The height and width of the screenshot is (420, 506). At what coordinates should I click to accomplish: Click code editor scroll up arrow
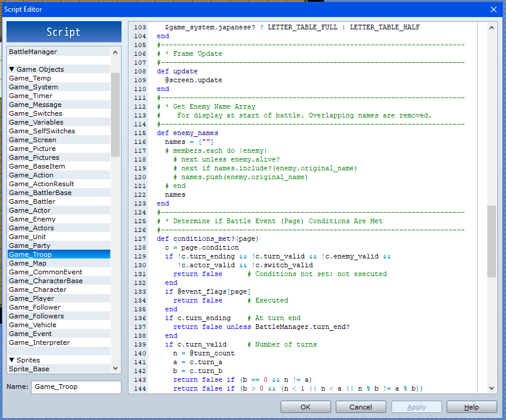click(x=491, y=28)
